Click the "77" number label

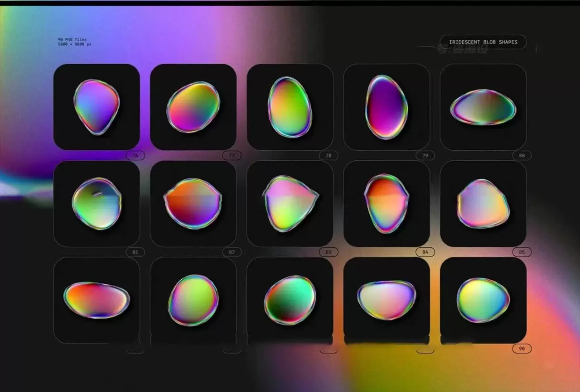tap(232, 156)
